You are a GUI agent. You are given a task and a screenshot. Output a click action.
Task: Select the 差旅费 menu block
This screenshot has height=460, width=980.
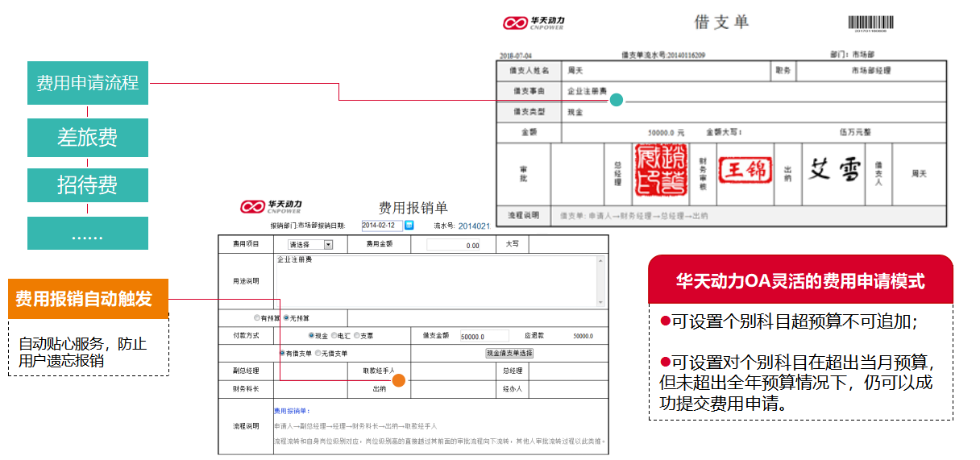tap(88, 138)
